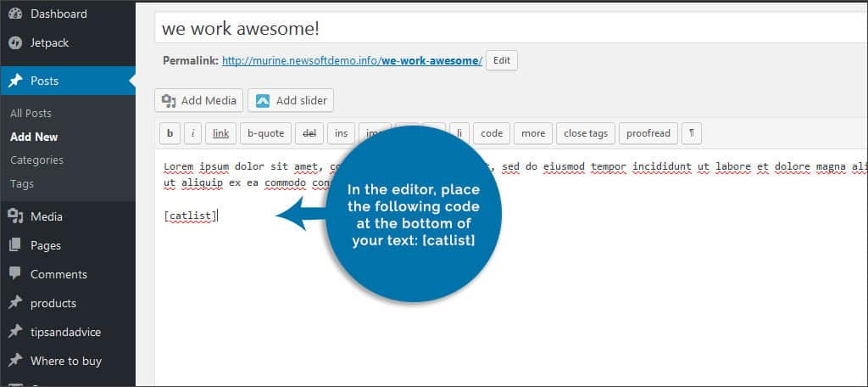Image resolution: width=868 pixels, height=387 pixels.
Task: Apply italic with the i button
Action: (x=192, y=133)
